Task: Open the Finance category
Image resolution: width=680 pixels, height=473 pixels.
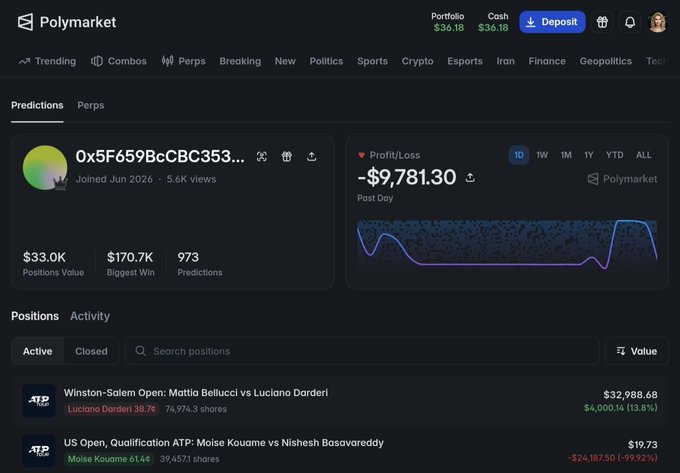Action: click(x=547, y=61)
